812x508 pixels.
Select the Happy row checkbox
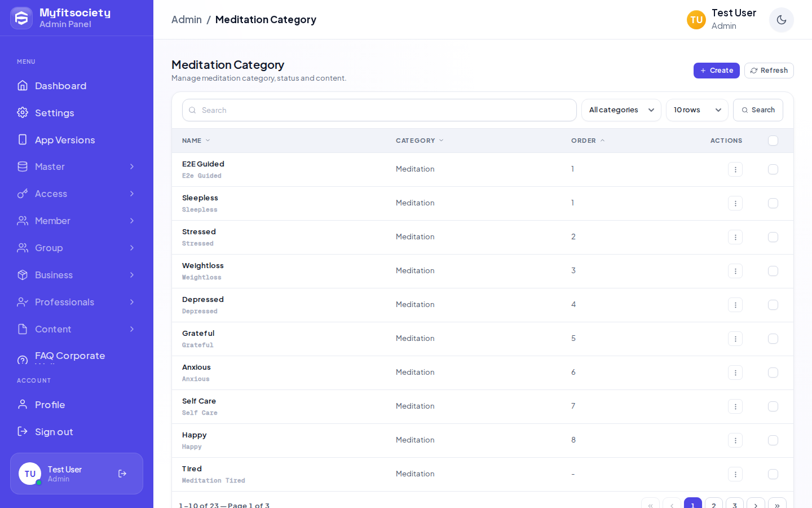click(773, 440)
